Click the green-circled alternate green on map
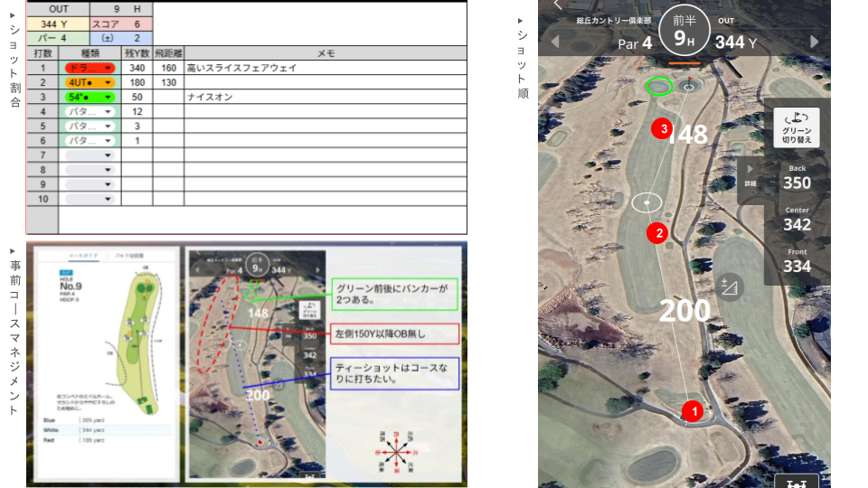 659,87
